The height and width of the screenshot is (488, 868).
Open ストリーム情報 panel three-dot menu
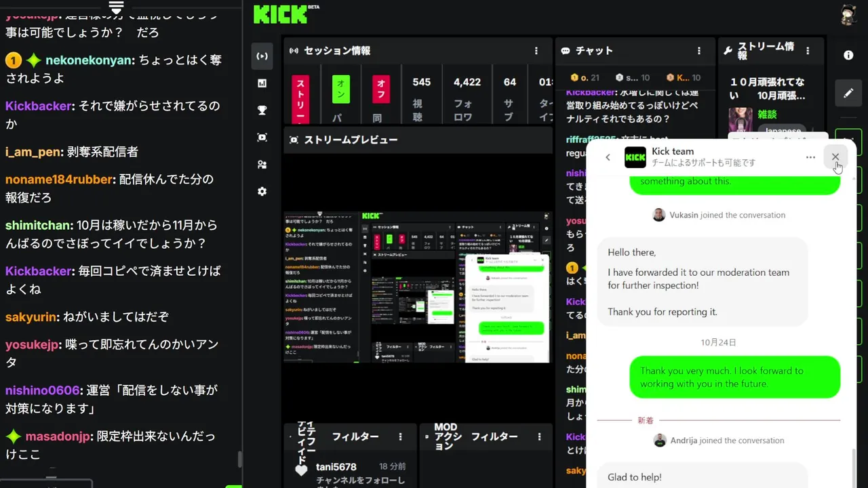pyautogui.click(x=808, y=51)
